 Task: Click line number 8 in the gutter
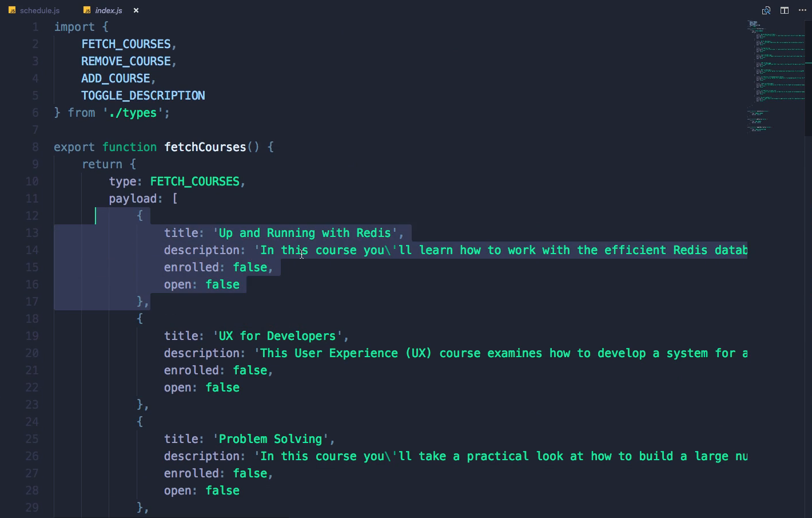click(35, 147)
